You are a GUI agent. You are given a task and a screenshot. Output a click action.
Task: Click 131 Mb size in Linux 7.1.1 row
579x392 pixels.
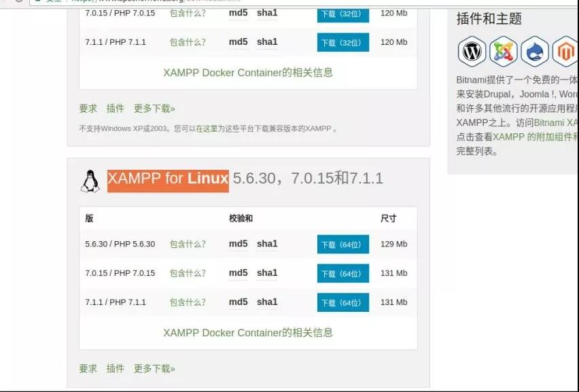click(x=394, y=302)
